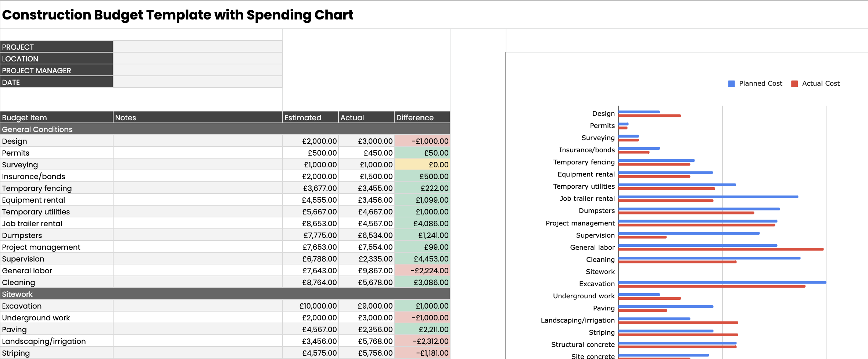Select the Design difference cell -£1,000.00

[x=422, y=141]
